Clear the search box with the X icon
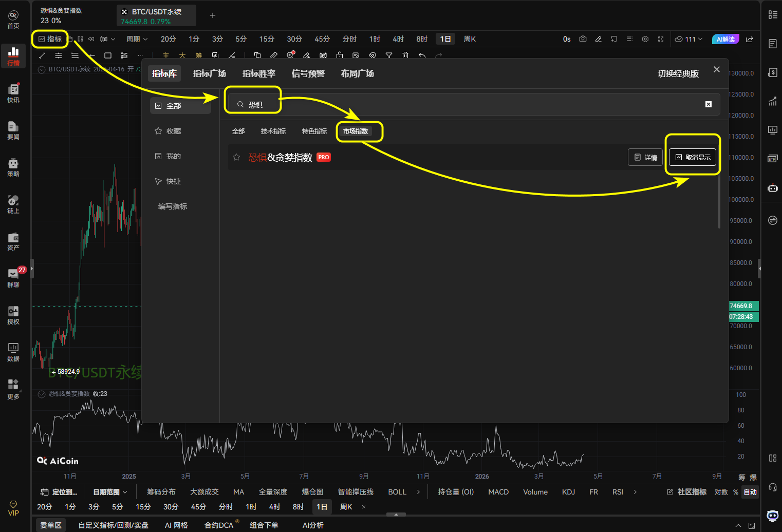This screenshot has width=782, height=532. 709,104
